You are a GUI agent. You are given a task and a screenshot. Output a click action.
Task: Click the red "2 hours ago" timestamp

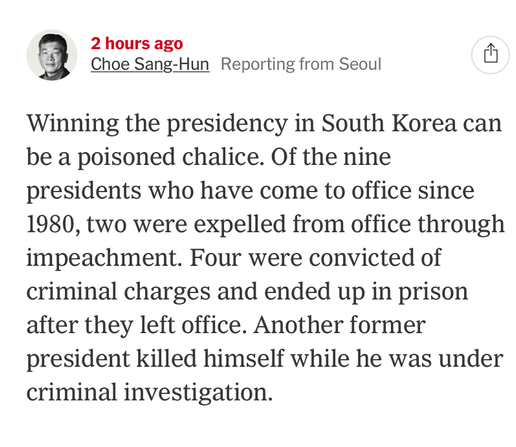pos(137,44)
